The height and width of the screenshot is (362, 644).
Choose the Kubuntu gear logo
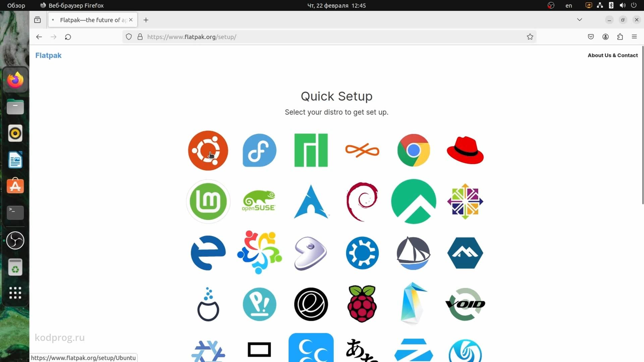tap(362, 253)
